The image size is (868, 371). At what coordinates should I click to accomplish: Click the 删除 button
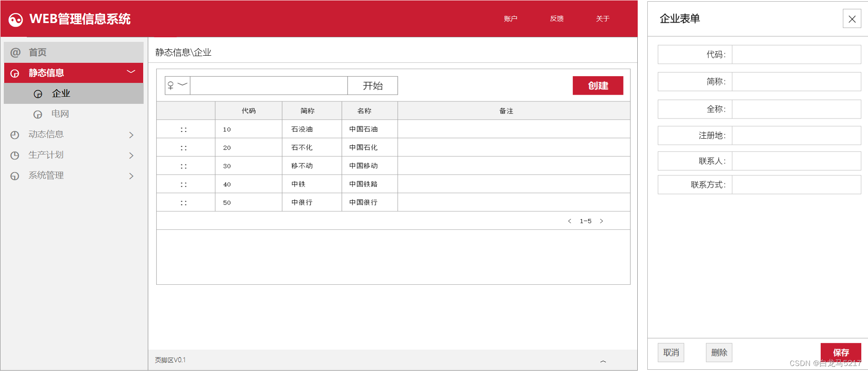pyautogui.click(x=719, y=353)
